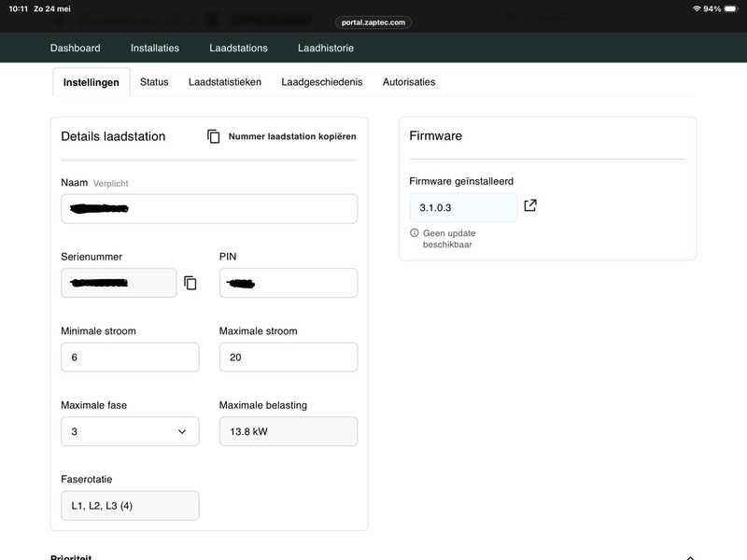Open the Autorisaties tab

409,82
